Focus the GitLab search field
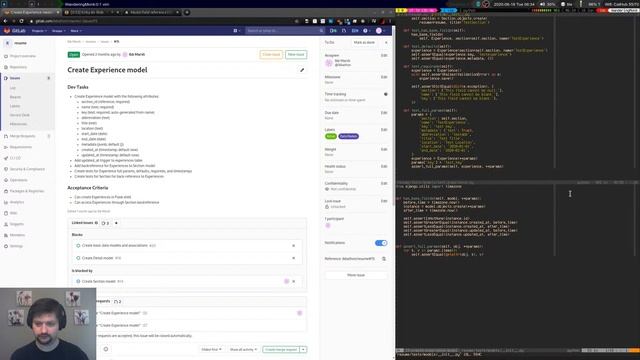 (284, 31)
